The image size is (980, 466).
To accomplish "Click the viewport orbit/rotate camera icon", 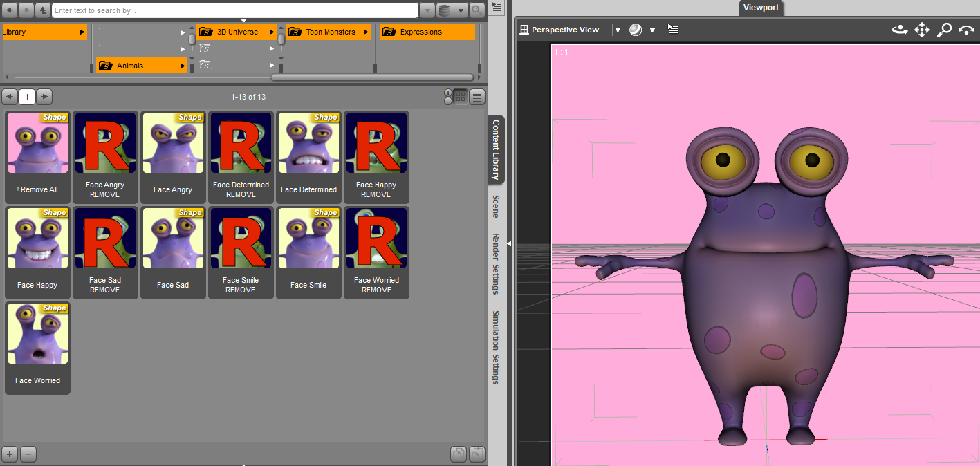I will (899, 30).
